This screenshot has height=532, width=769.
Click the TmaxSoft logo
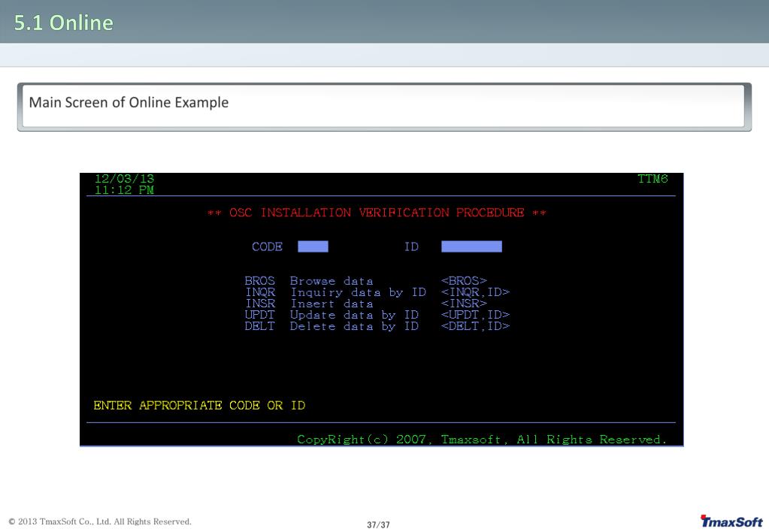point(731,521)
